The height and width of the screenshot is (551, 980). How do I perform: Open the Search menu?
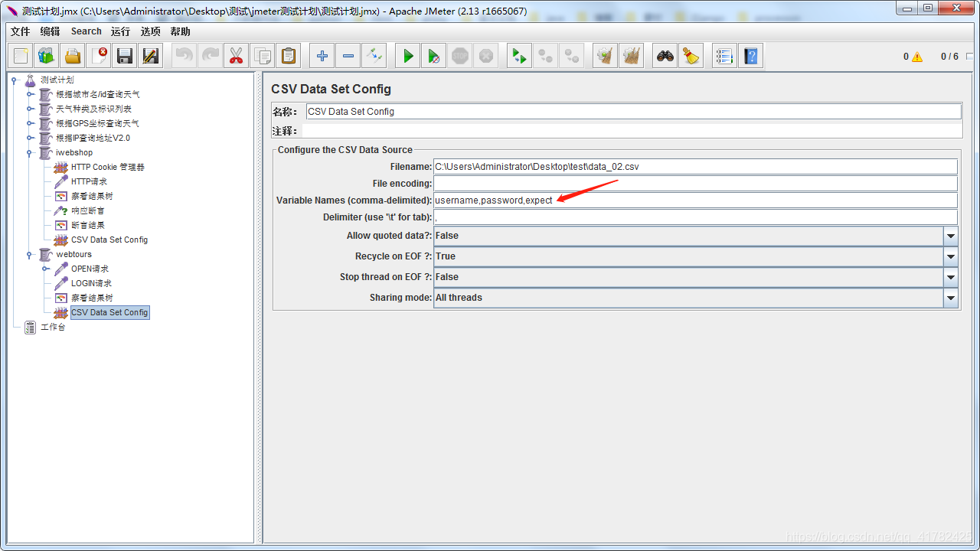(x=87, y=31)
